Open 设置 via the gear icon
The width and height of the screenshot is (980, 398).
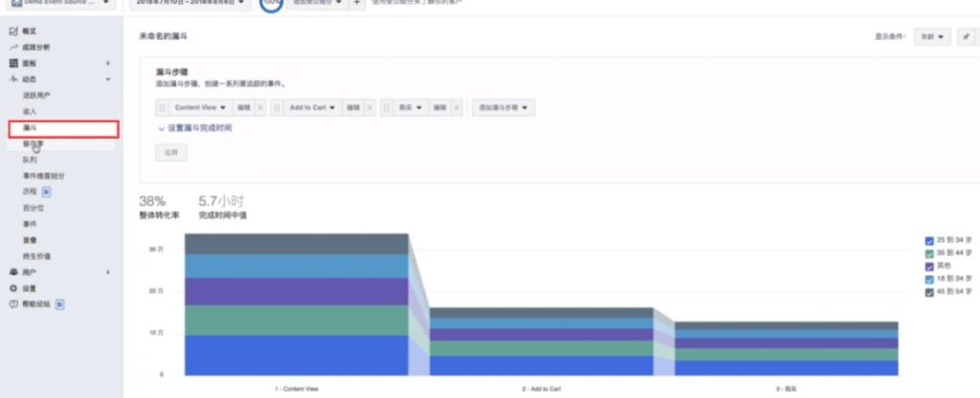click(x=13, y=288)
